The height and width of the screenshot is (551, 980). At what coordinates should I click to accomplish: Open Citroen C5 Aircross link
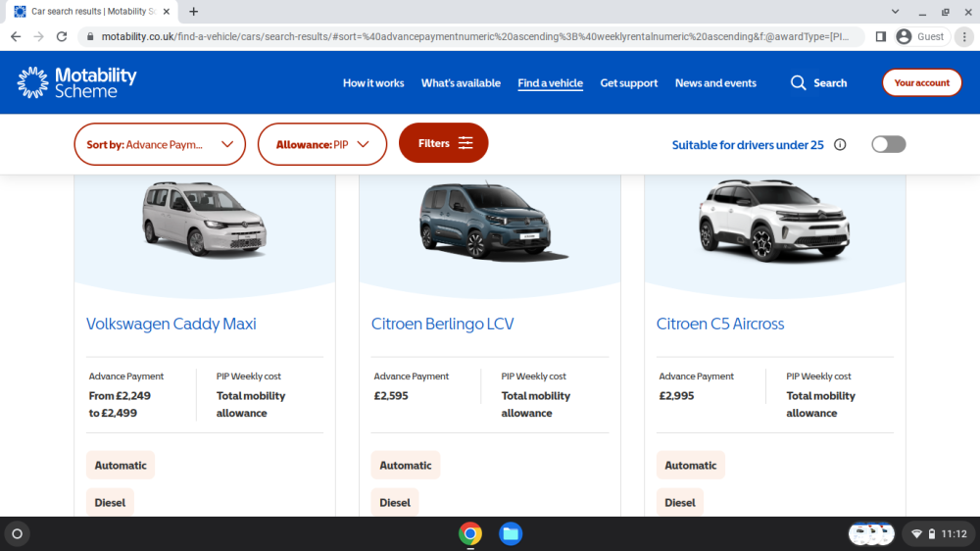720,324
